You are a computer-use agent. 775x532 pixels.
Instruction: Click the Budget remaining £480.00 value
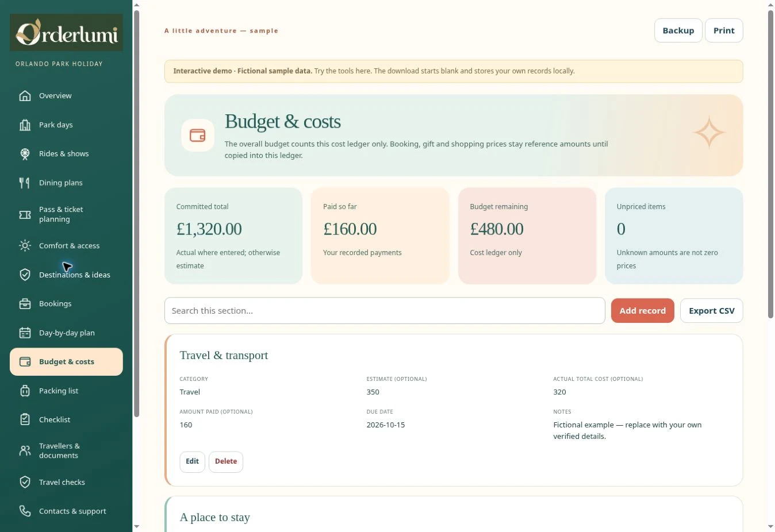pyautogui.click(x=497, y=229)
